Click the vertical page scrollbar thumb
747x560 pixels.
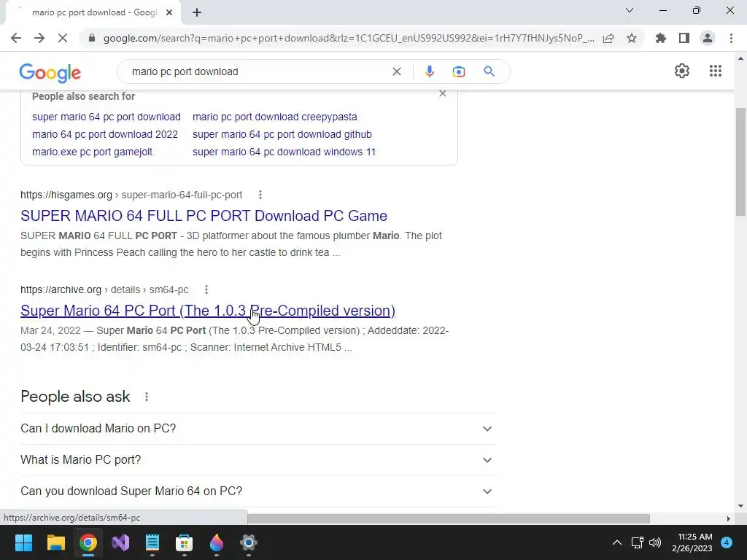(x=740, y=162)
